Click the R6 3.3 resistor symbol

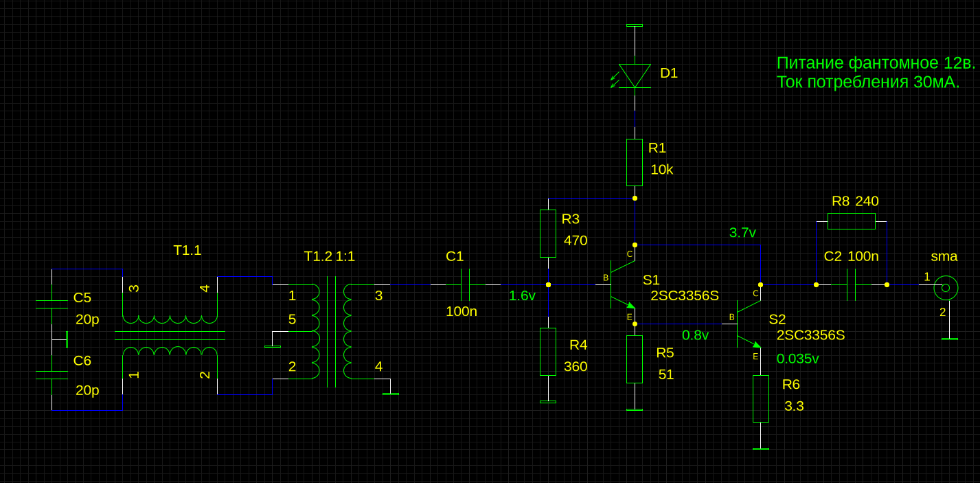pos(760,398)
